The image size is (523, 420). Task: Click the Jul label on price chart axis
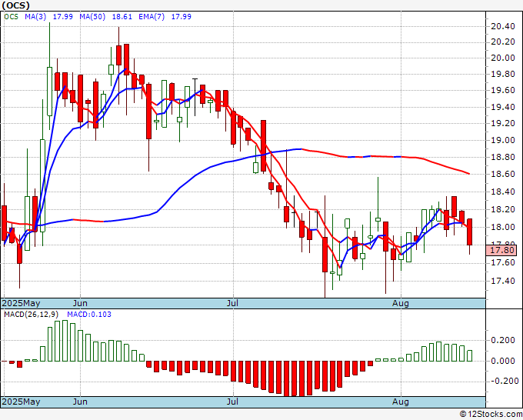(x=232, y=304)
